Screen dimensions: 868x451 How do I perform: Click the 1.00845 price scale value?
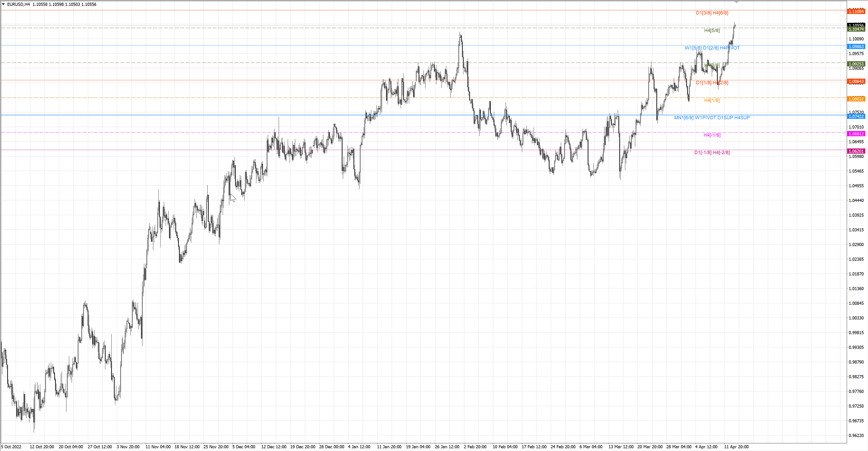856,303
